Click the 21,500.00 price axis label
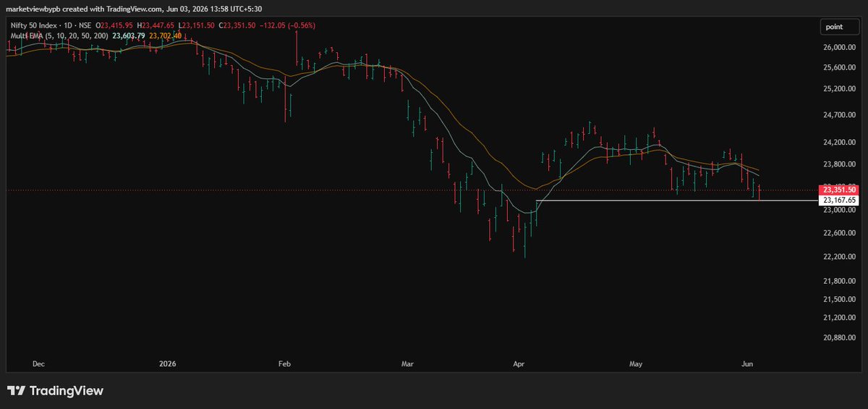 click(839, 299)
